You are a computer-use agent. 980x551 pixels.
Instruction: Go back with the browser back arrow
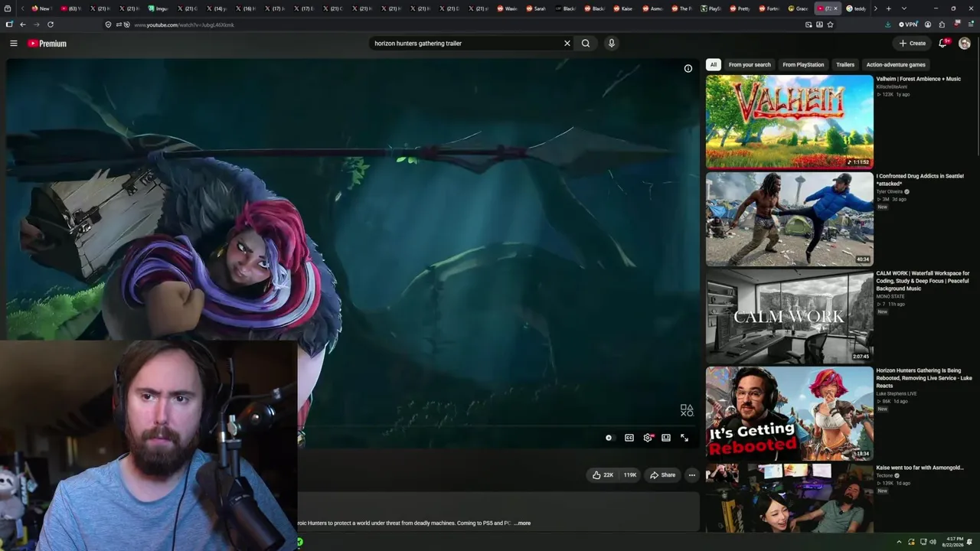(x=22, y=24)
